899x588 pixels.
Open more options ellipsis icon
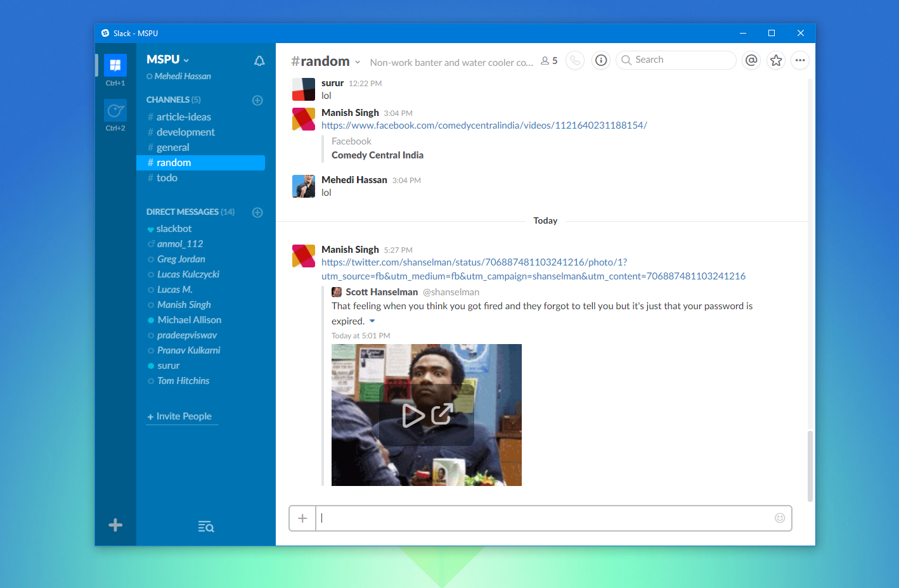coord(800,60)
